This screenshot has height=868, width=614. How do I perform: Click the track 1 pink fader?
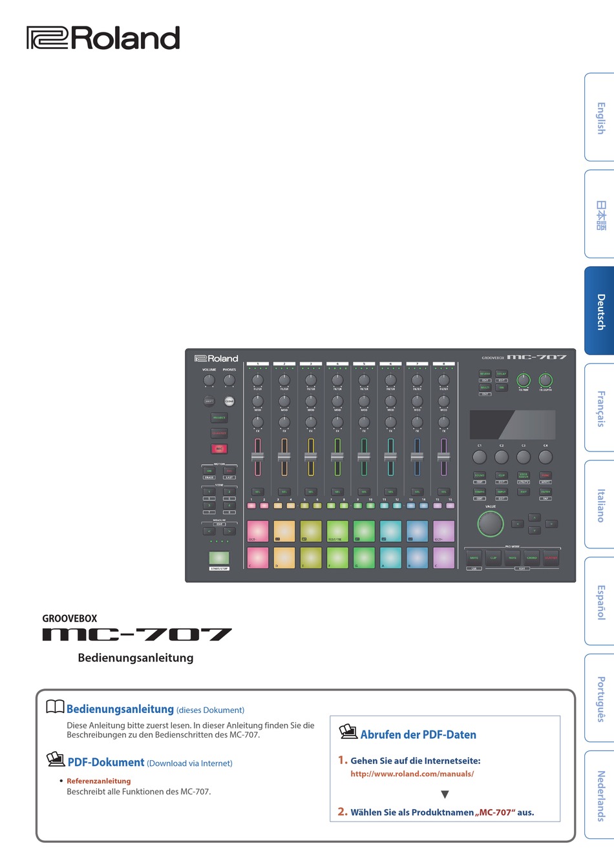click(258, 457)
